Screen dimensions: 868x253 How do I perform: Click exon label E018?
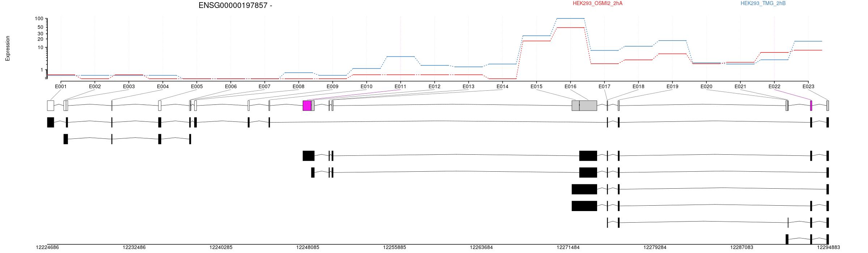click(638, 86)
